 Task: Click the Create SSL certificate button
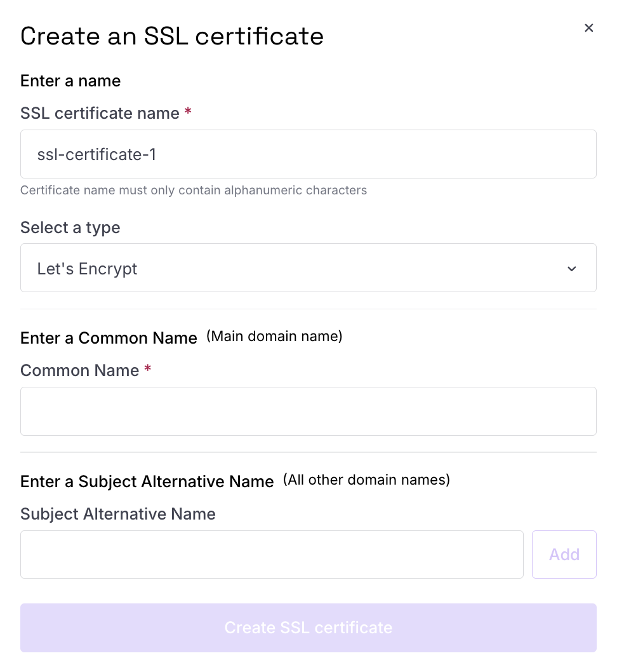(x=308, y=628)
